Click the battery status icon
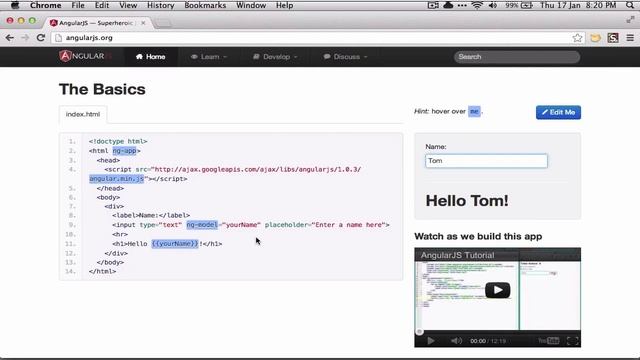 click(526, 5)
